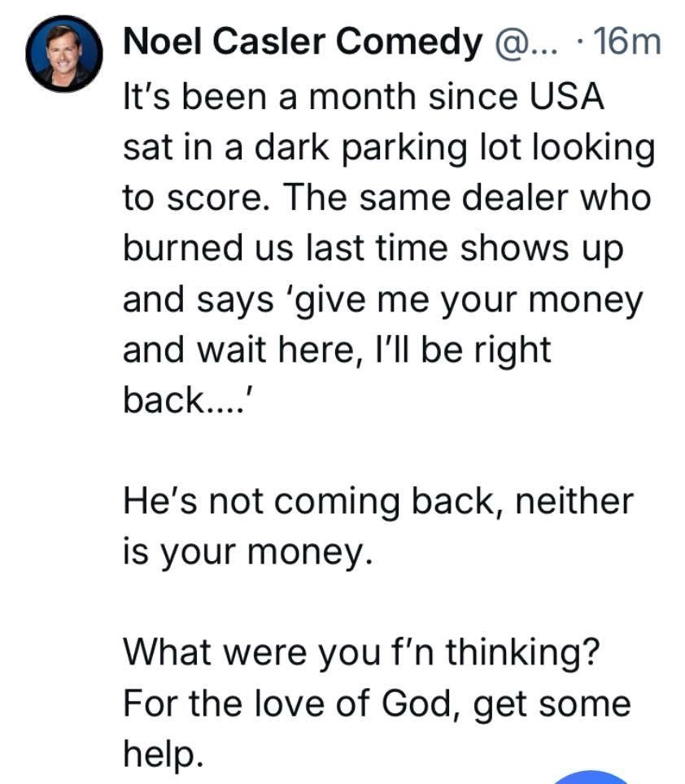Click the line 'He's not coming back, neither'

[377, 501]
